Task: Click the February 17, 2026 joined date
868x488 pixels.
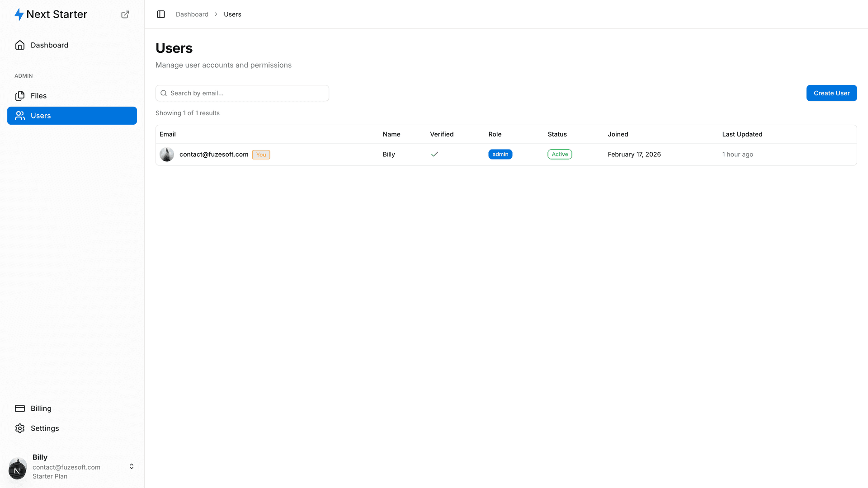Action: [634, 155]
